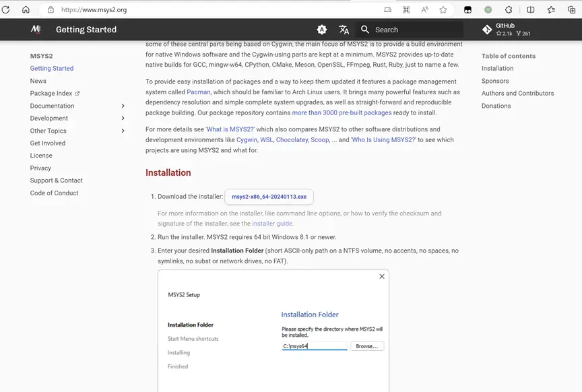
Task: Open Package Index in the sidebar
Action: pos(51,94)
